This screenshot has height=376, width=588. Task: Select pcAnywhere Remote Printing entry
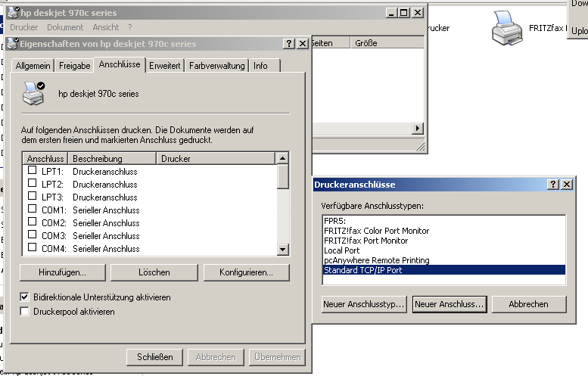(444, 260)
